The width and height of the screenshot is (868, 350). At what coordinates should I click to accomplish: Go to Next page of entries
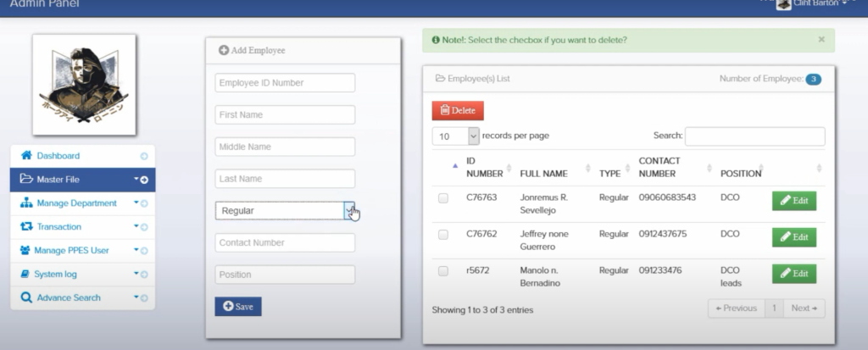[x=804, y=308]
